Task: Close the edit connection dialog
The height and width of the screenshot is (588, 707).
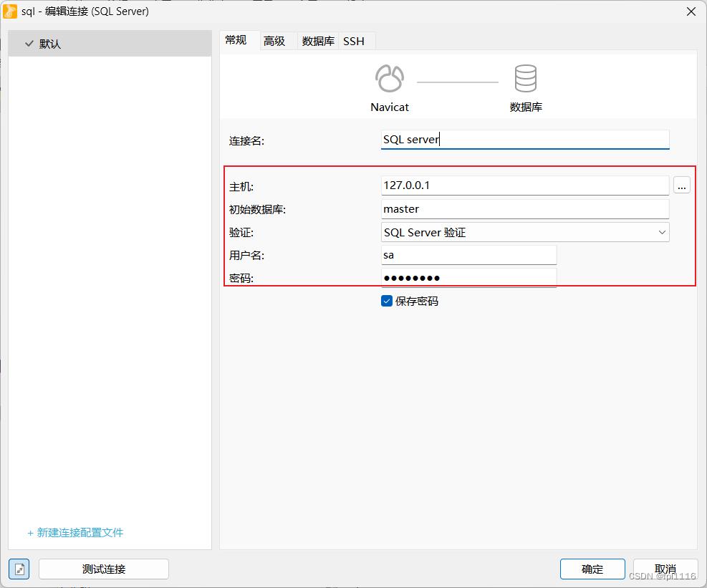Action: 691,11
